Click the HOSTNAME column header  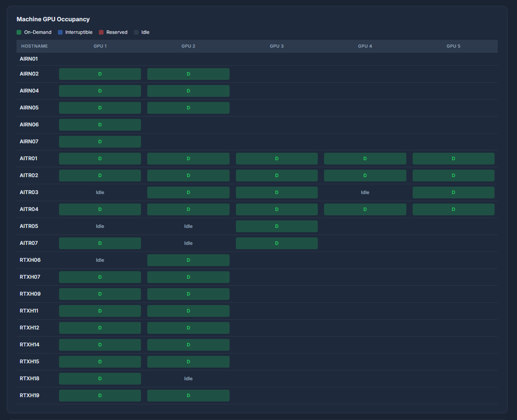[x=34, y=46]
